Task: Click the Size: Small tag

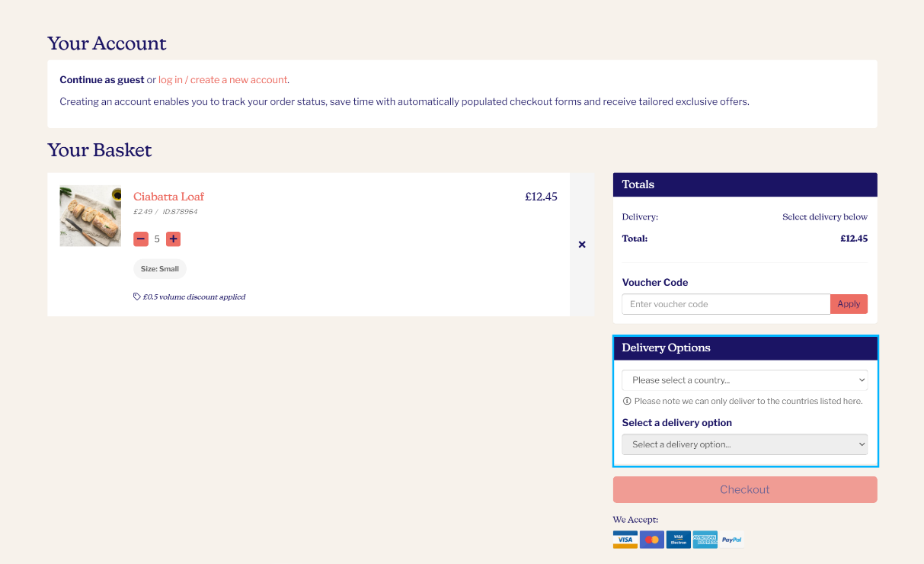Action: pyautogui.click(x=159, y=268)
